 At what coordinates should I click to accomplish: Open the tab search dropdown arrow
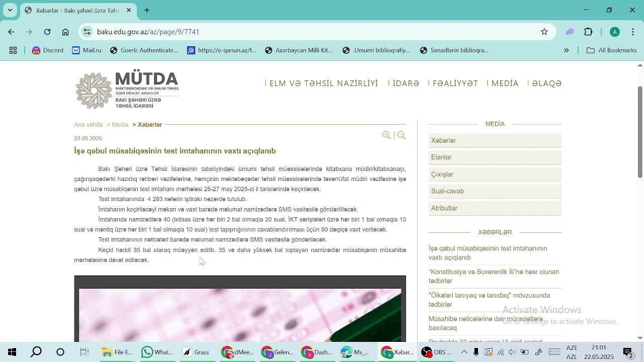(x=10, y=10)
